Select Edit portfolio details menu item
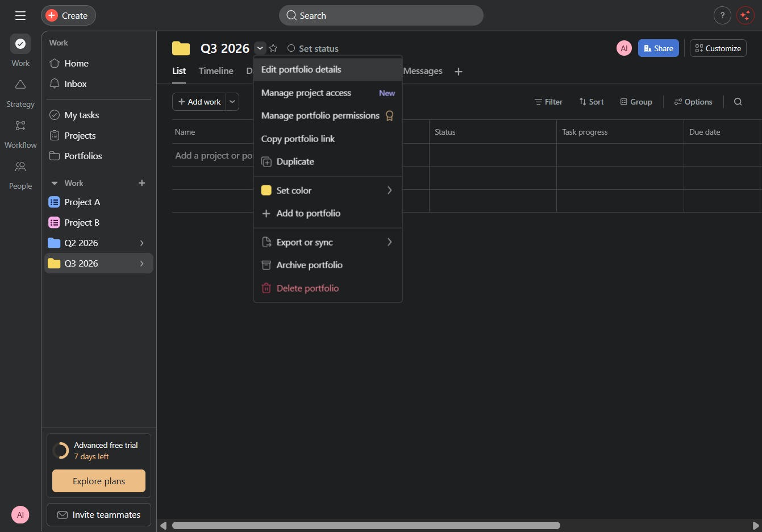The height and width of the screenshot is (532, 762). coord(328,69)
